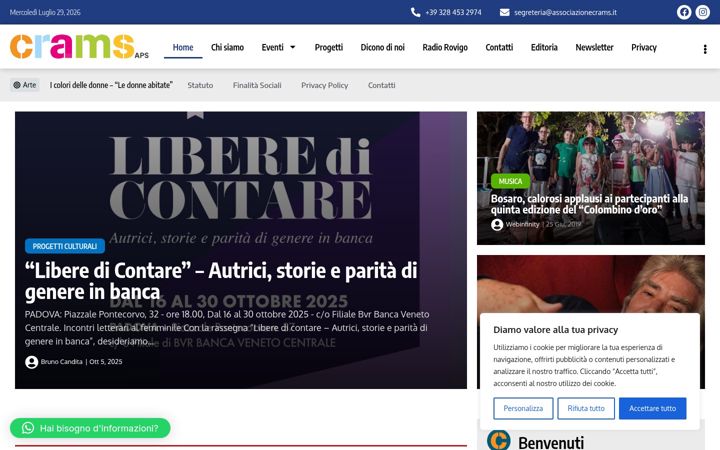Image resolution: width=720 pixels, height=450 pixels.
Task: Open WhatsApp "Hai bisogno d'informazioni?" button
Action: point(90,428)
